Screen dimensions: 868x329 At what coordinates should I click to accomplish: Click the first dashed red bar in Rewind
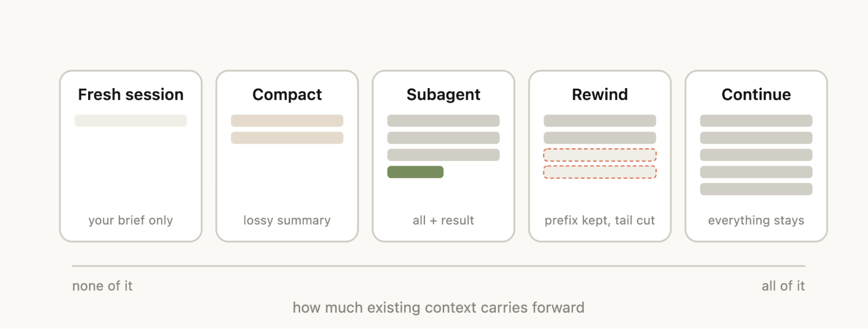click(600, 155)
